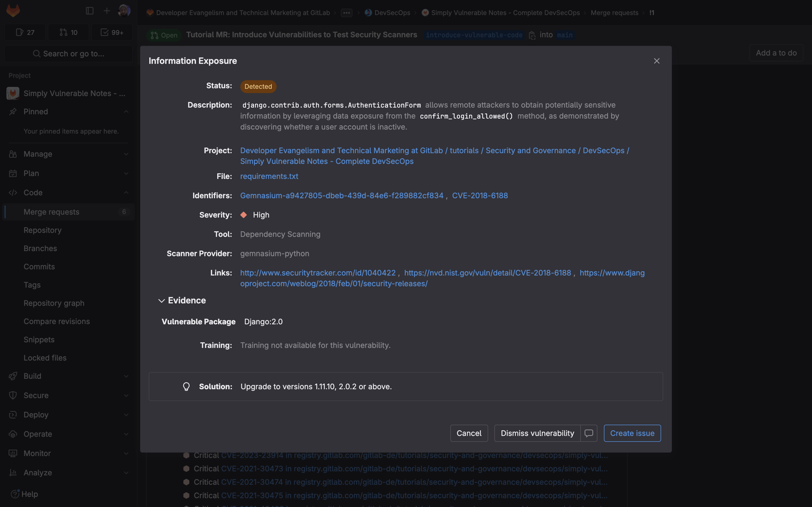Open Repository in the sidebar

(42, 230)
